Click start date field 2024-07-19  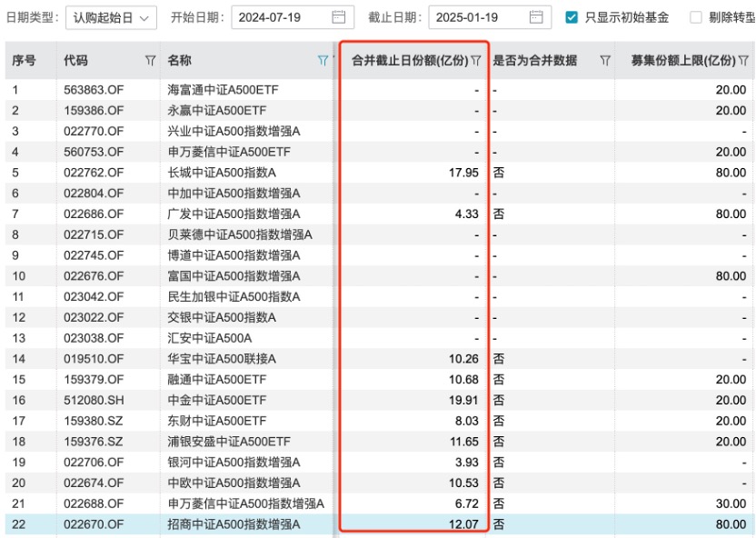pyautogui.click(x=293, y=17)
